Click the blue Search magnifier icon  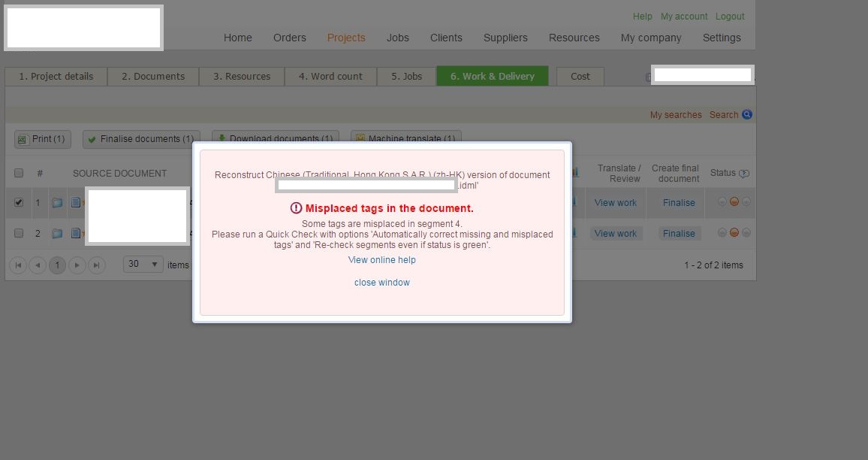(747, 115)
